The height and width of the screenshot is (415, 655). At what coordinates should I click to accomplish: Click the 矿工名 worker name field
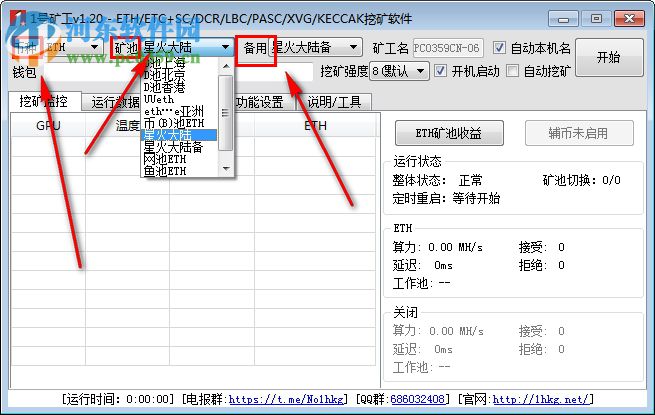tap(448, 48)
